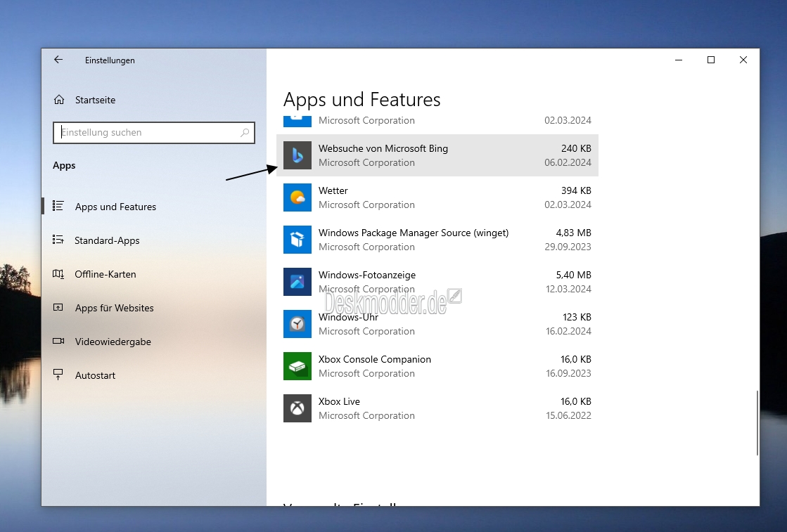Click the date 15.06.2022
This screenshot has height=532, width=787.
pos(569,415)
